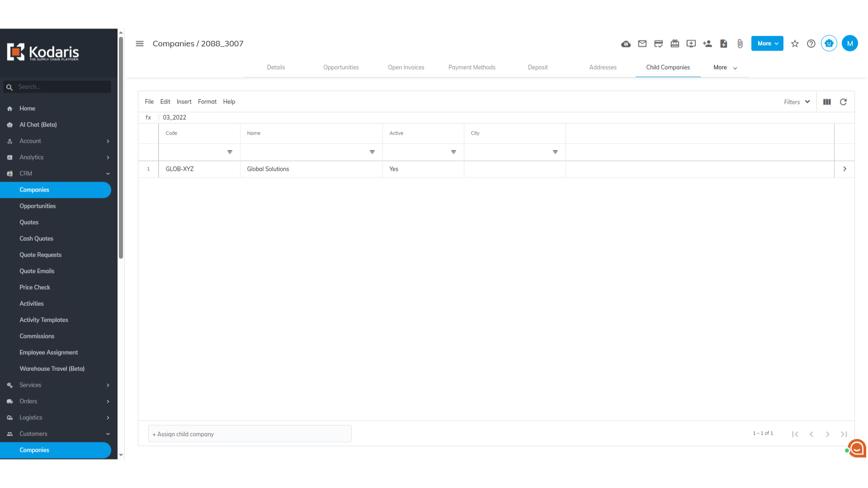Screen dimensions: 868x488
Task: Click Assign child company button
Action: click(x=250, y=434)
